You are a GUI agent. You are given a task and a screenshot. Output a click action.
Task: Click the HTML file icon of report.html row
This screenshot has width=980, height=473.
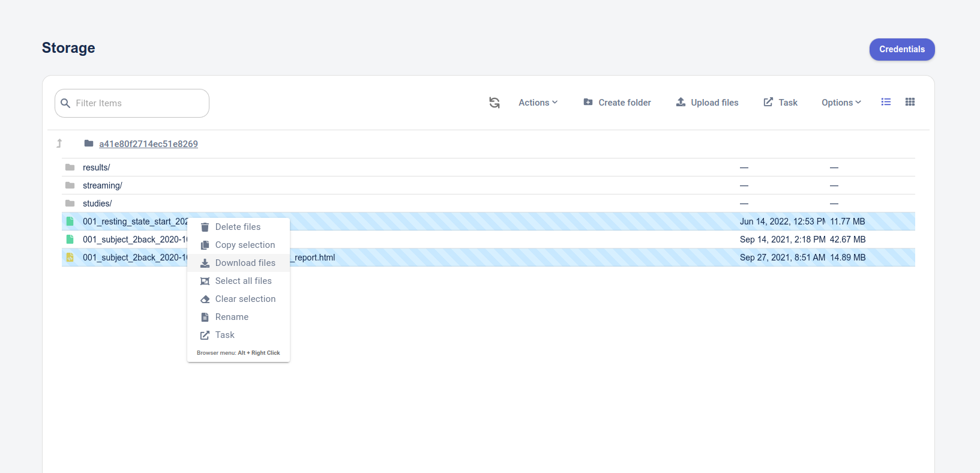tap(70, 258)
